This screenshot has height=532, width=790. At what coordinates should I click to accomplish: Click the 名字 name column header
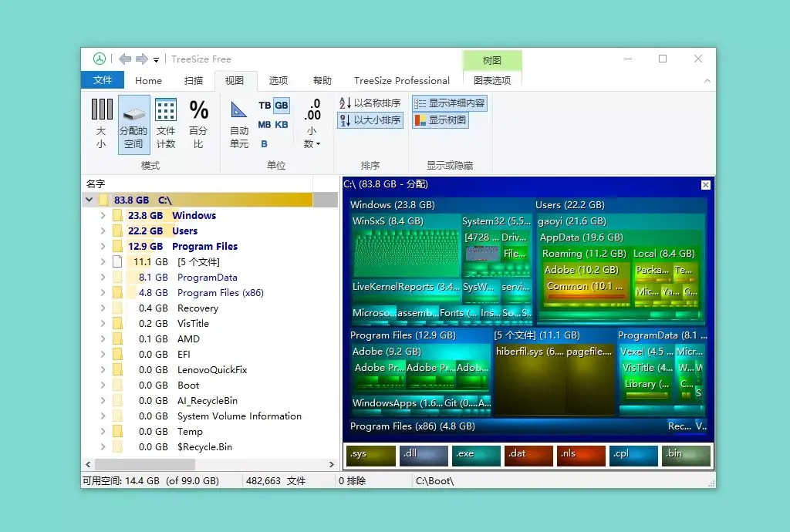click(197, 184)
